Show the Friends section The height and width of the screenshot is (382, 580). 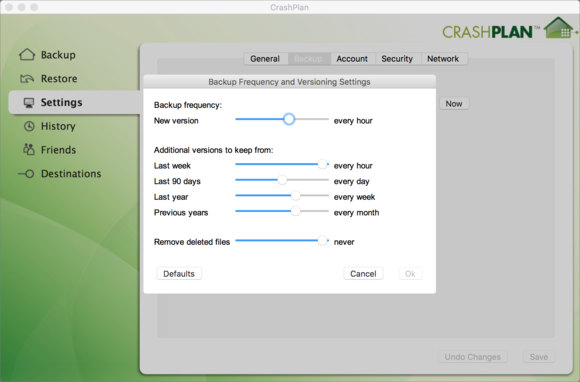click(58, 150)
